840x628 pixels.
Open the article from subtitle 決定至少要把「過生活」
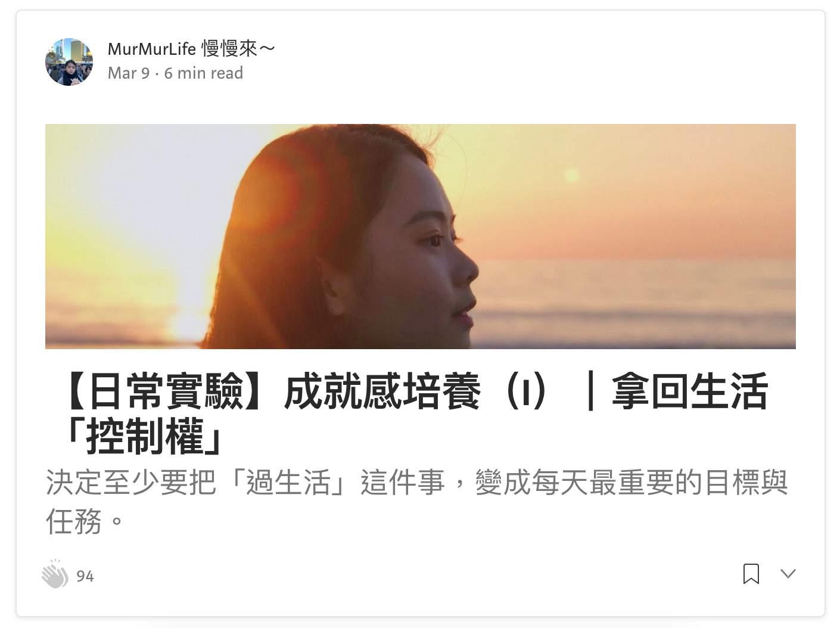tap(203, 483)
